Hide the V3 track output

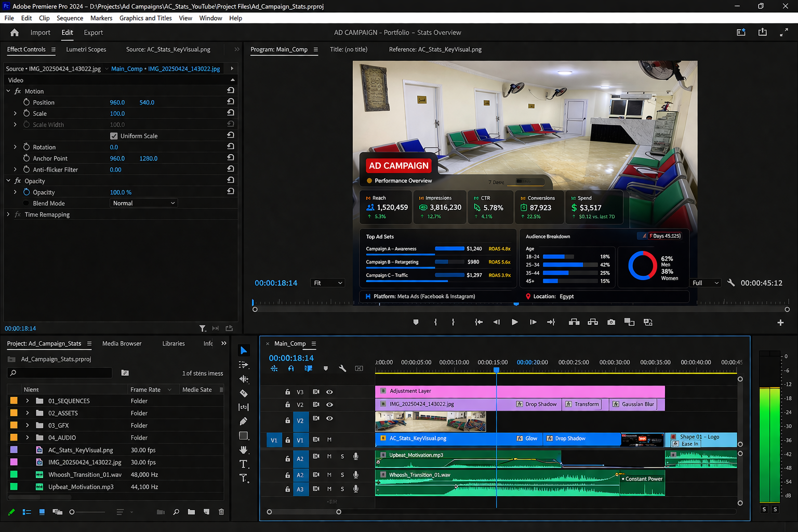(x=329, y=392)
